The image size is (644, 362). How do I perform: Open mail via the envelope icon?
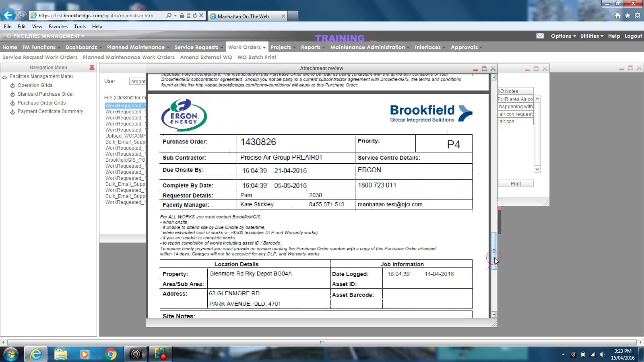[540, 36]
